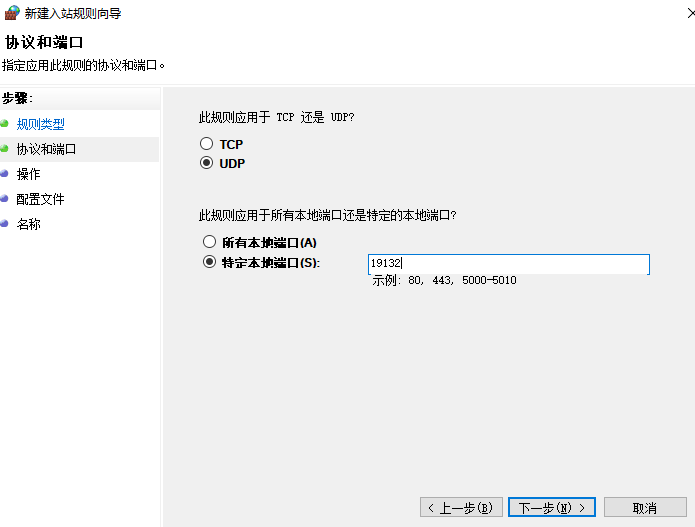Choose 所有本地端口(A) option
The height and width of the screenshot is (527, 695).
[x=209, y=242]
